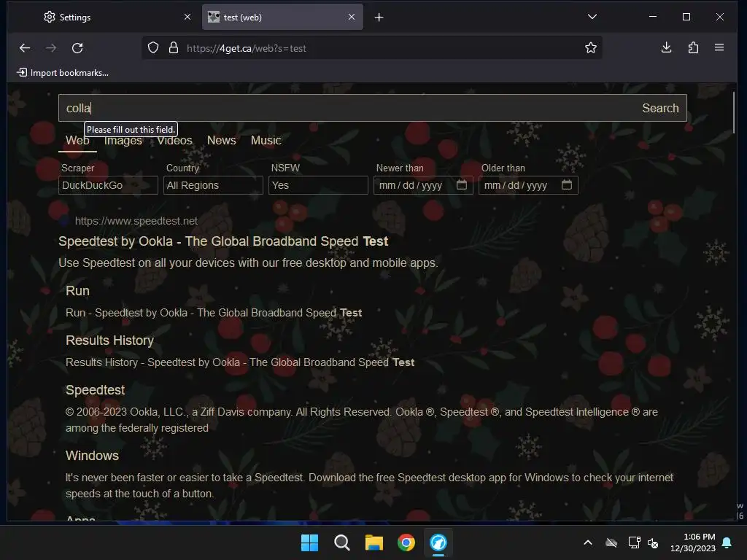This screenshot has width=747, height=560.
Task: Click the forward navigation arrow
Action: [x=51, y=47]
